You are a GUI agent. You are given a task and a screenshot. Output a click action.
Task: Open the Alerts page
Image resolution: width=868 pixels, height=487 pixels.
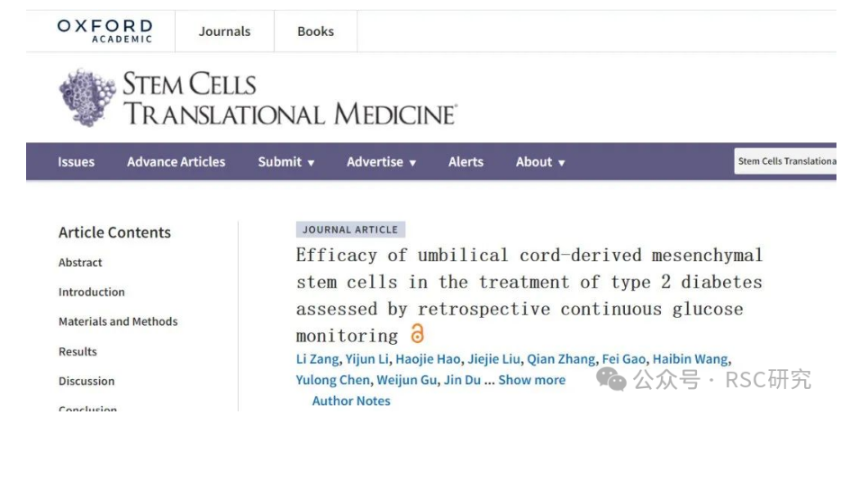tap(466, 162)
